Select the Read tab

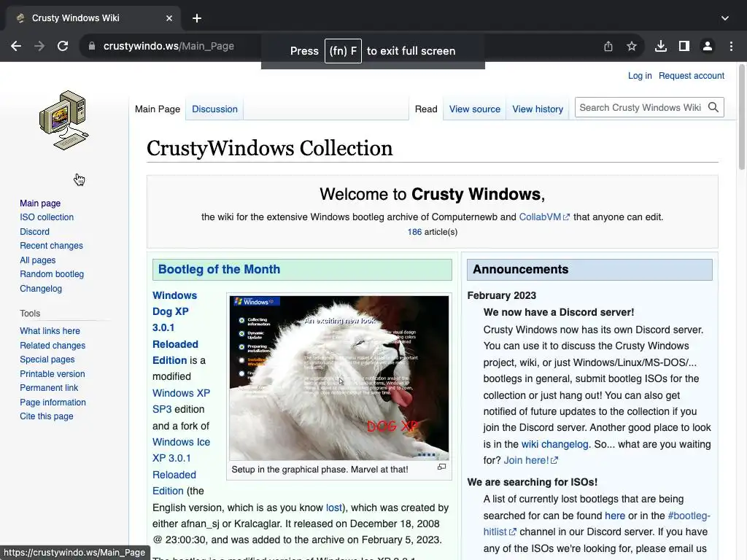[x=426, y=109]
